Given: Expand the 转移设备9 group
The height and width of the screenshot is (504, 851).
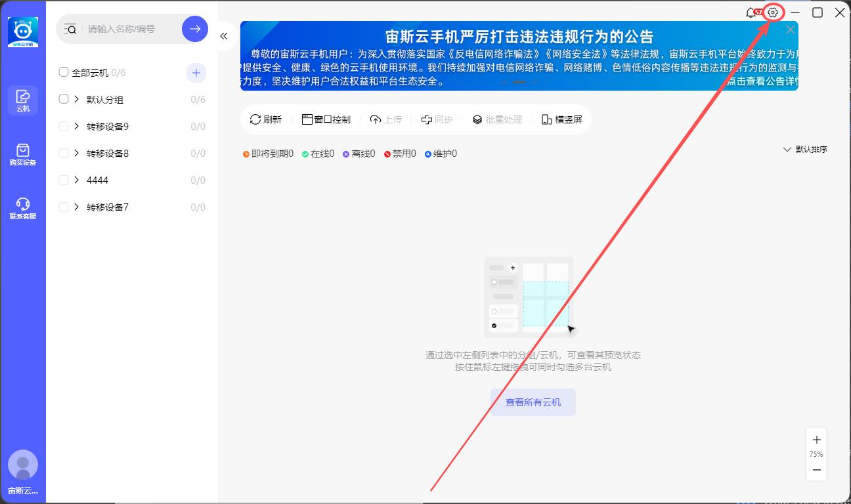Looking at the screenshot, I should 77,126.
